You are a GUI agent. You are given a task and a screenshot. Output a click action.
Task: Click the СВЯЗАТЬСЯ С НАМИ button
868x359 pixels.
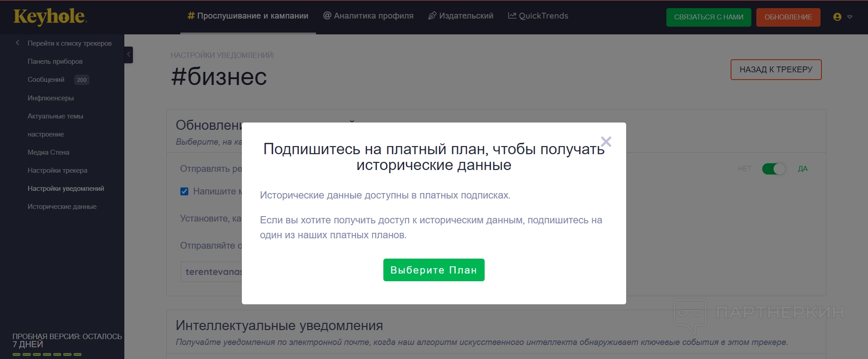709,17
